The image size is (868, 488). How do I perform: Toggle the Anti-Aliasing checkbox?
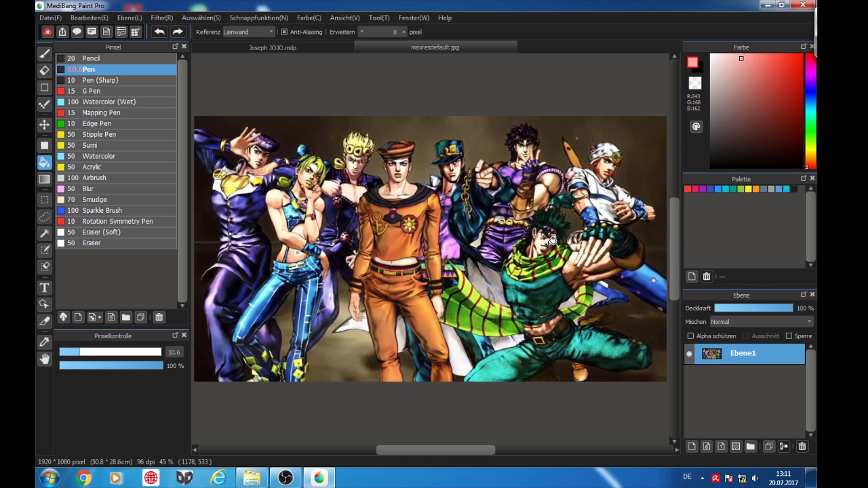coord(284,32)
